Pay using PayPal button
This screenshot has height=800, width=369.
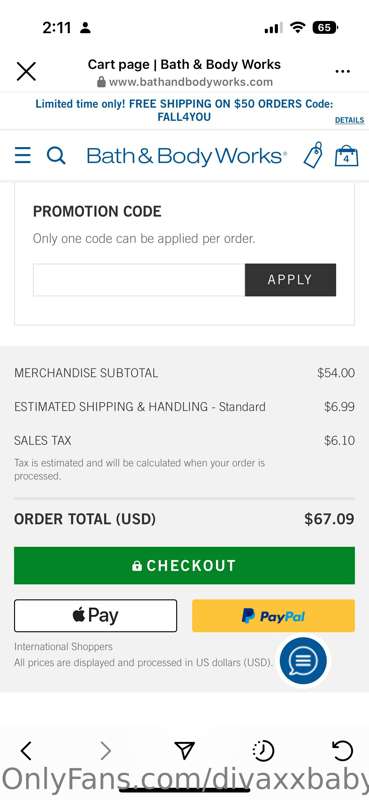pos(273,616)
